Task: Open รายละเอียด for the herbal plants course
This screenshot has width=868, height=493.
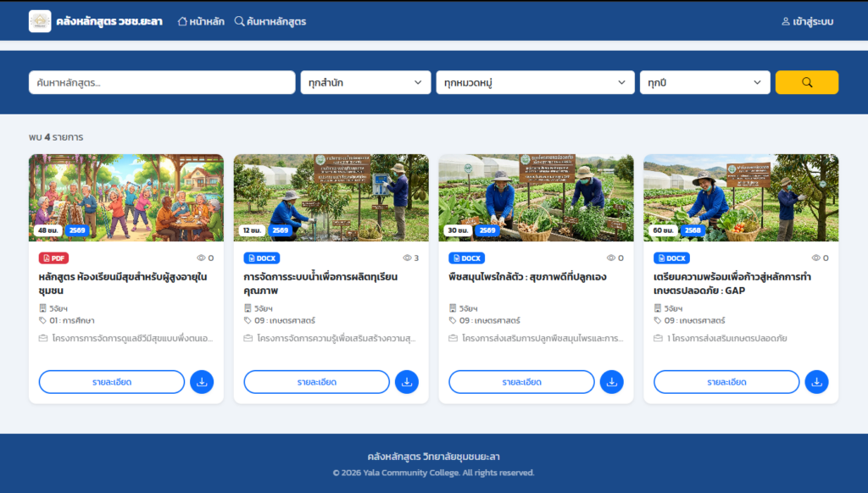Action: point(521,382)
